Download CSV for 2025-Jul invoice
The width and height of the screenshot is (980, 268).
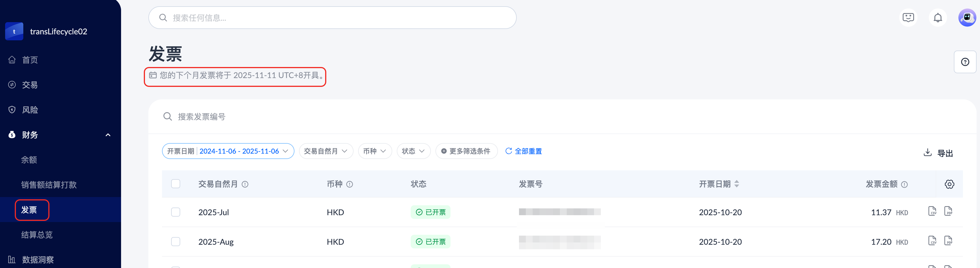(x=932, y=211)
